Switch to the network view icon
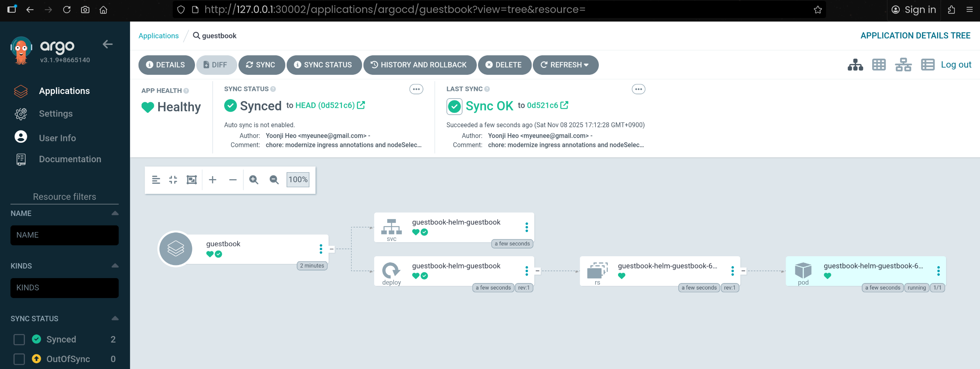980x369 pixels. 903,64
